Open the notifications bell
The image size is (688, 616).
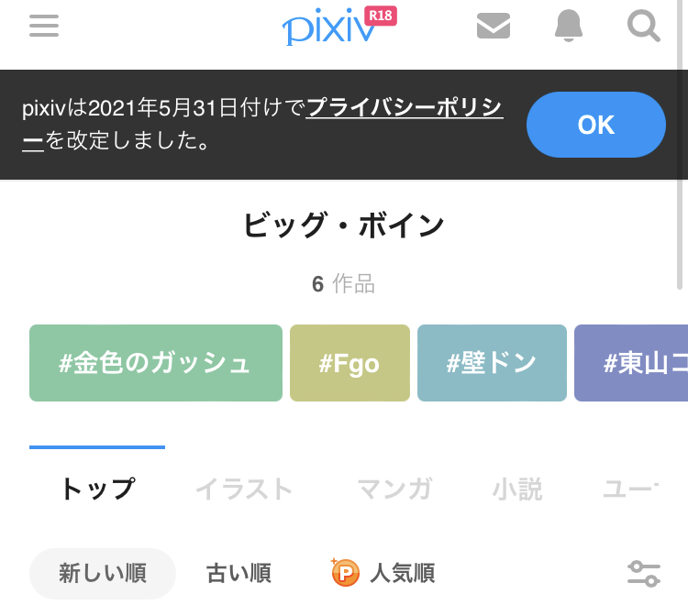tap(569, 26)
